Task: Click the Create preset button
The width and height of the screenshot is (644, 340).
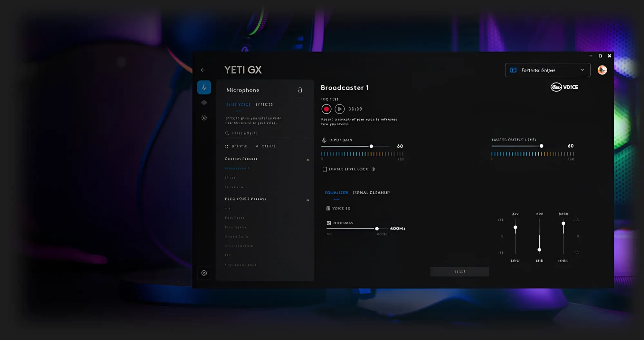Action: (x=266, y=146)
